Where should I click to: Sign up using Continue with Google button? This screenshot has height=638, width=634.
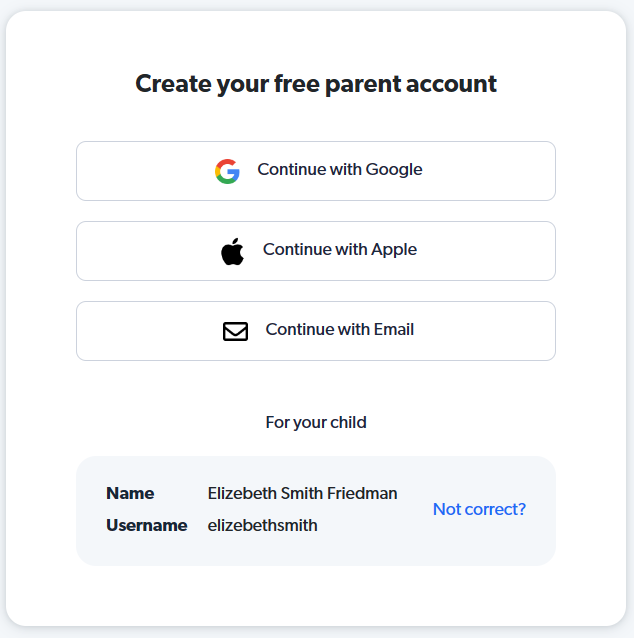click(316, 171)
